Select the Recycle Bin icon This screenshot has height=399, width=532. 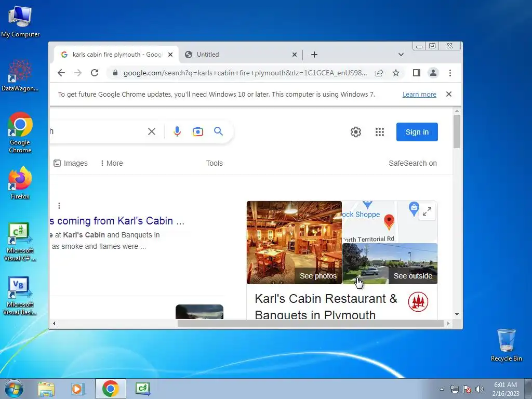[x=506, y=345]
